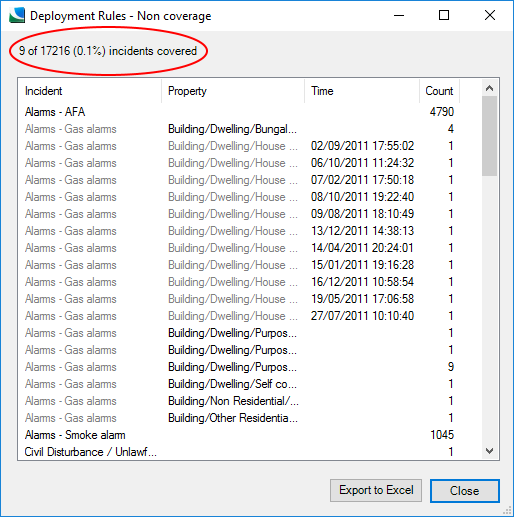Sort by the Time column header
The height and width of the screenshot is (517, 514).
362,91
